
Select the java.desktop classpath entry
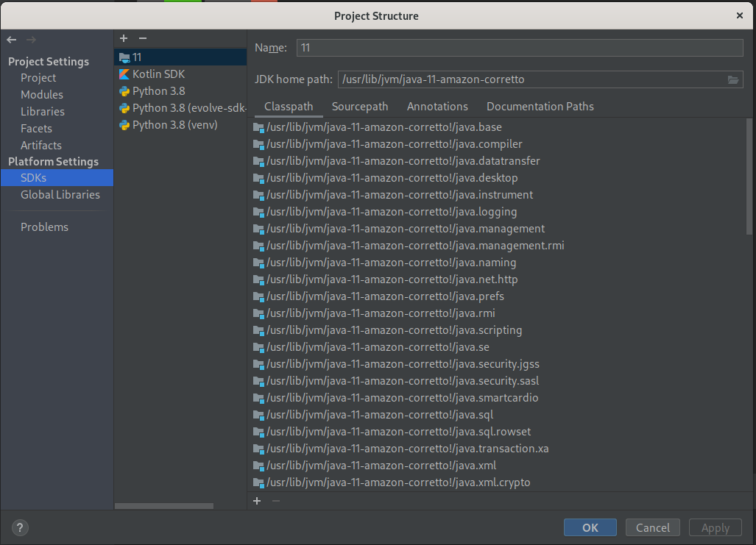[392, 178]
